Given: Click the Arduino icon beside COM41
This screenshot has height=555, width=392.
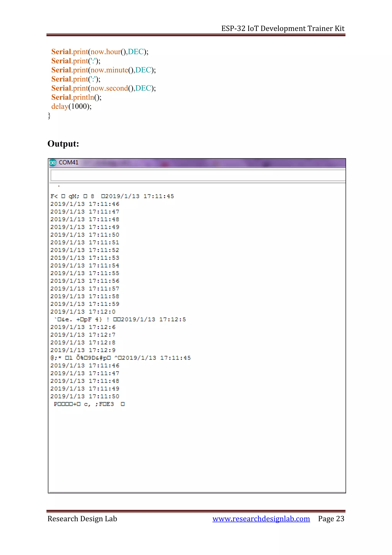Looking at the screenshot, I should click(53, 163).
